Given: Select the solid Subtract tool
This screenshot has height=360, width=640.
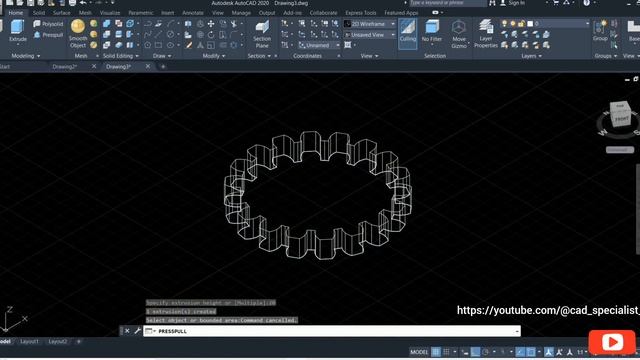Looking at the screenshot, I should (107, 34).
